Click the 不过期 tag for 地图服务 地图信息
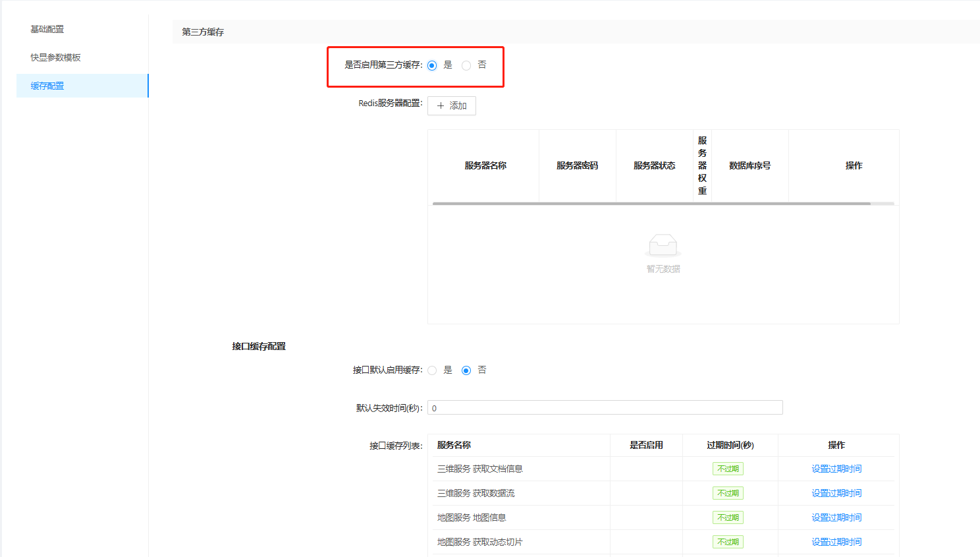This screenshot has height=557, width=980. click(728, 517)
